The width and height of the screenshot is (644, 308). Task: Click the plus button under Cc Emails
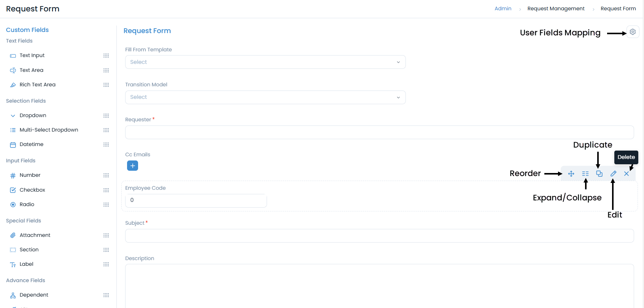click(132, 166)
